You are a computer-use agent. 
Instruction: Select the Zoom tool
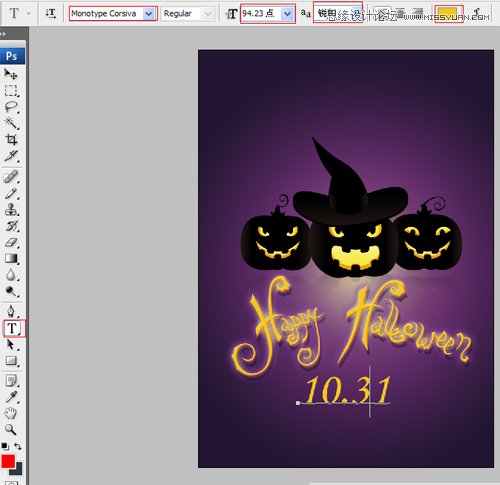click(x=11, y=429)
